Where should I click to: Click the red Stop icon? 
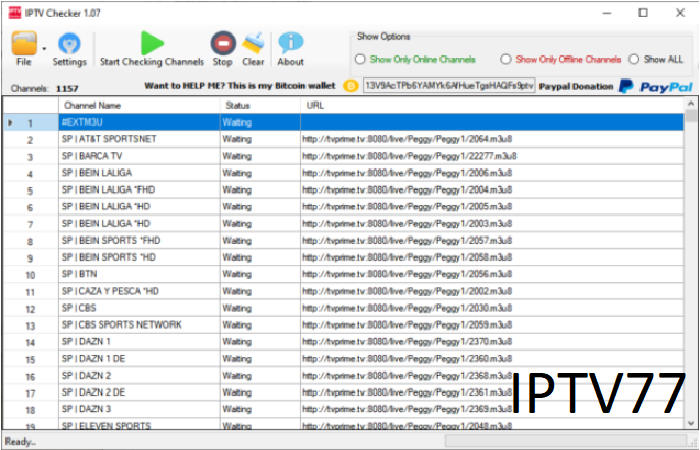[223, 43]
